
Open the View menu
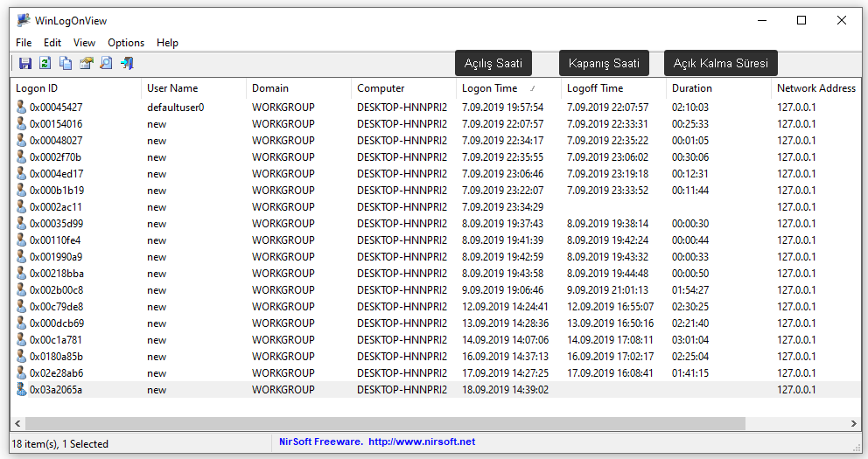pos(84,42)
